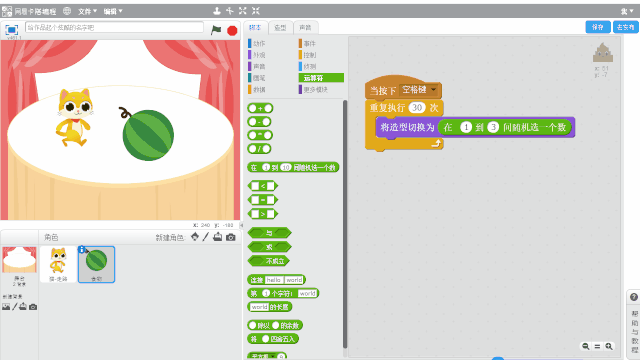Open the 文件 menu
The width and height of the screenshot is (640, 360).
(x=87, y=11)
